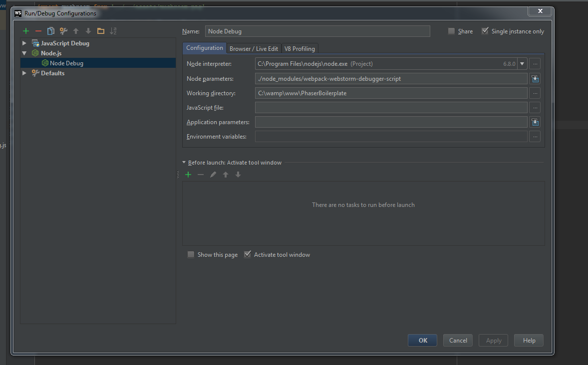Open the Node interpreter dropdown arrow
This screenshot has width=588, height=365.
coord(522,64)
